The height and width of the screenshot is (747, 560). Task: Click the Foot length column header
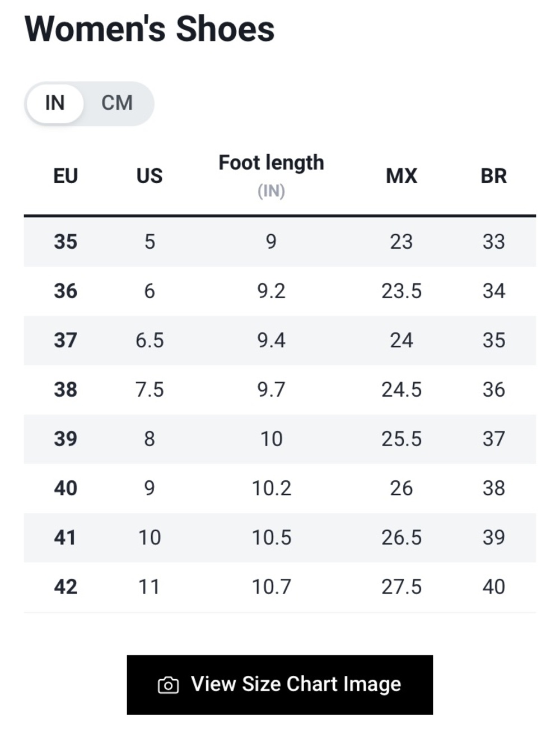[x=271, y=163]
